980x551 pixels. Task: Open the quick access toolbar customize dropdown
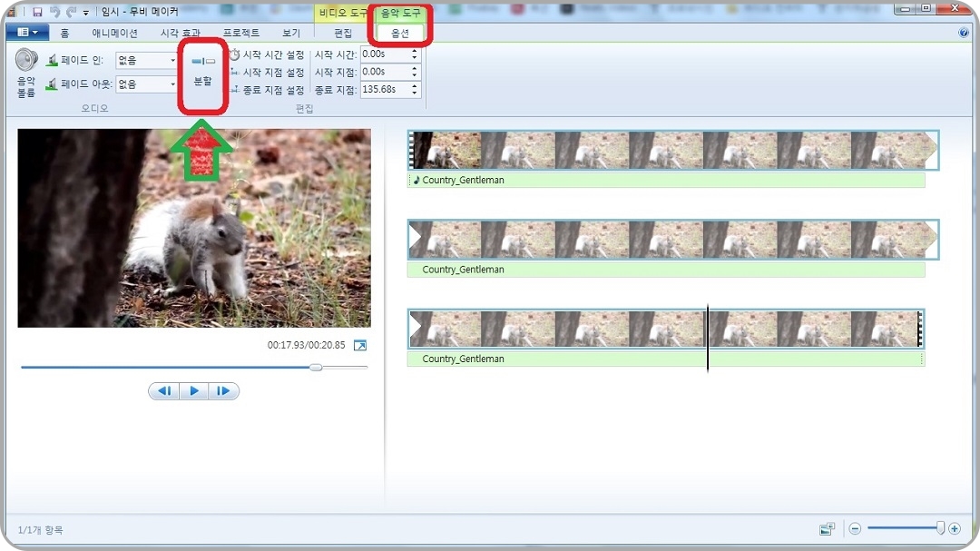coord(86,13)
